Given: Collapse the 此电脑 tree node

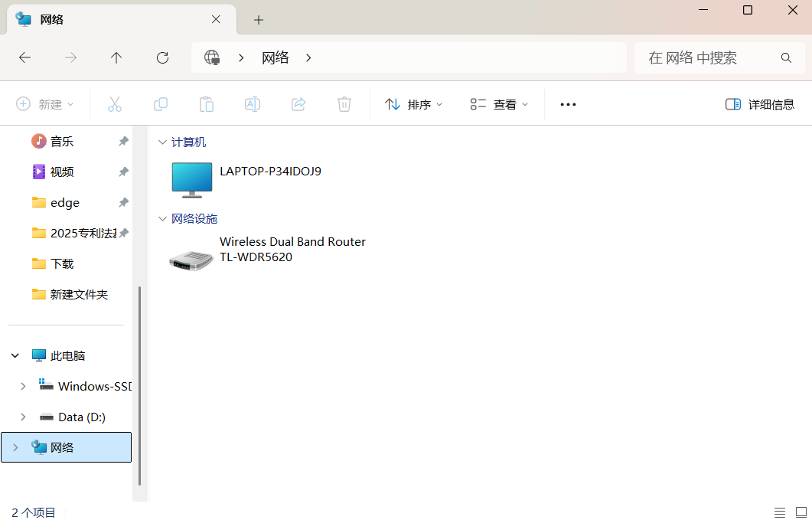Looking at the screenshot, I should pos(15,355).
